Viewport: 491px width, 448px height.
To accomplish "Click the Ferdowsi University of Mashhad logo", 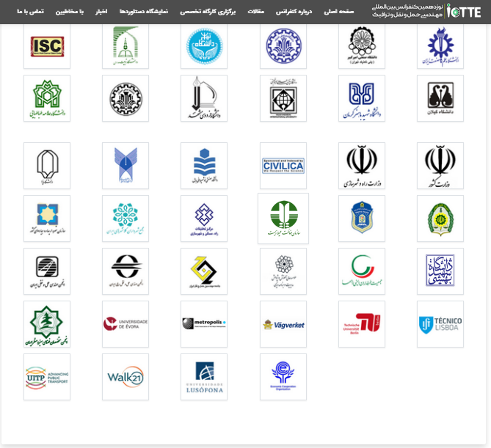I will pos(204,98).
